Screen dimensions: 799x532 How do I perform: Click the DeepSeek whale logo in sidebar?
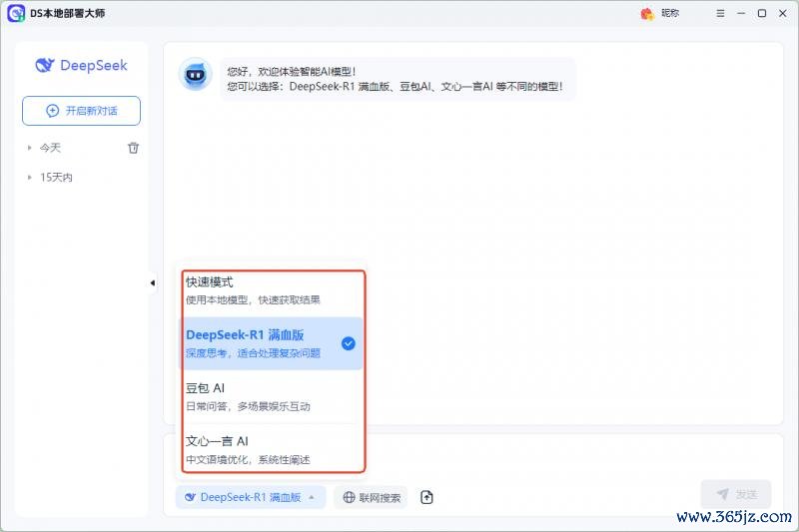click(x=45, y=66)
